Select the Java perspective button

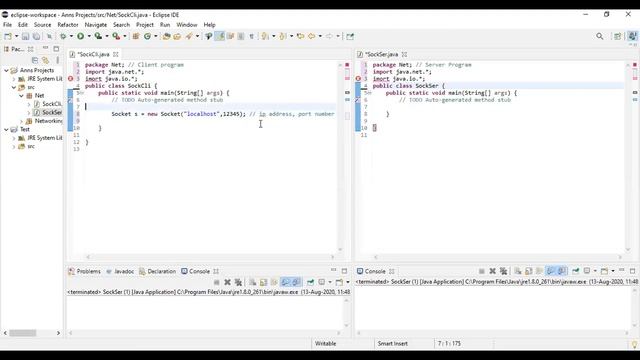coord(632,36)
